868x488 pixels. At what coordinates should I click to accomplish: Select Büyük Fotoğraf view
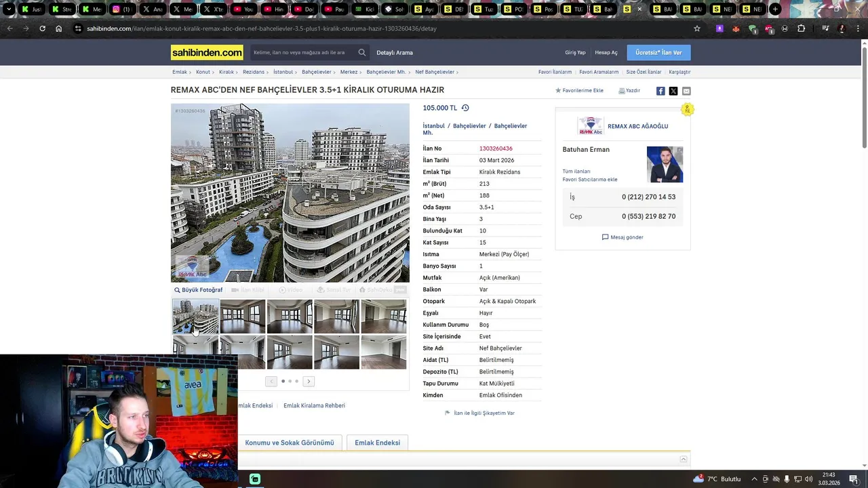(198, 290)
